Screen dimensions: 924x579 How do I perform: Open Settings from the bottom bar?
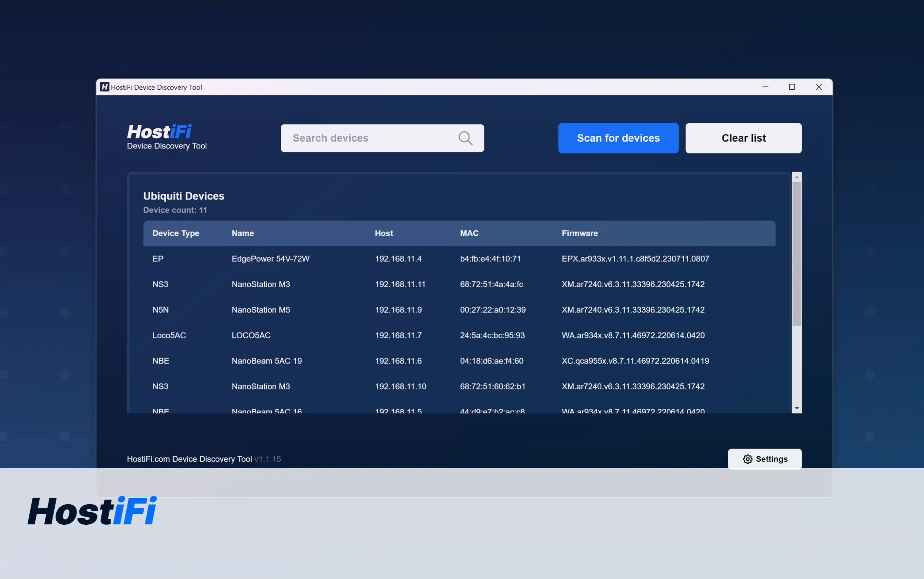tap(764, 459)
